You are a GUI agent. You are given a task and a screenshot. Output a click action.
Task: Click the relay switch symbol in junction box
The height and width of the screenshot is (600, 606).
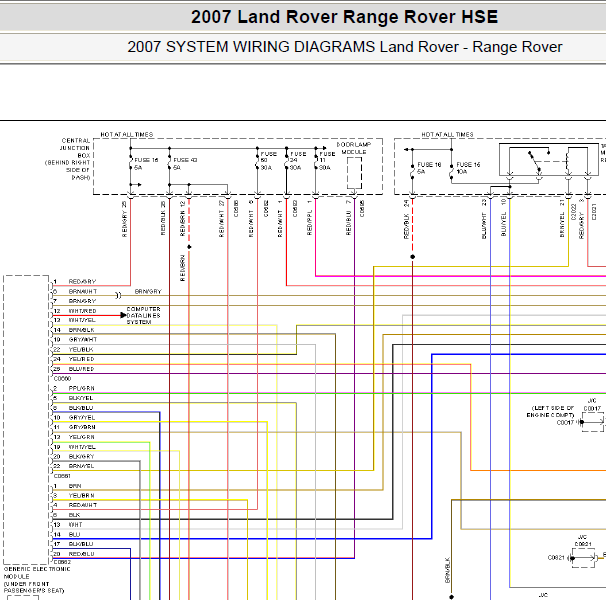click(535, 162)
